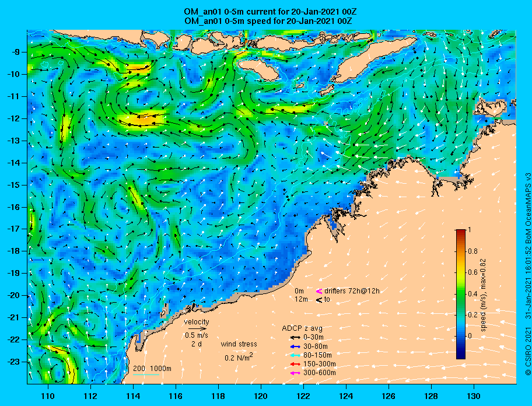Click the black 0-30m ADCP arrow icon
The image size is (532, 406).
point(295,338)
